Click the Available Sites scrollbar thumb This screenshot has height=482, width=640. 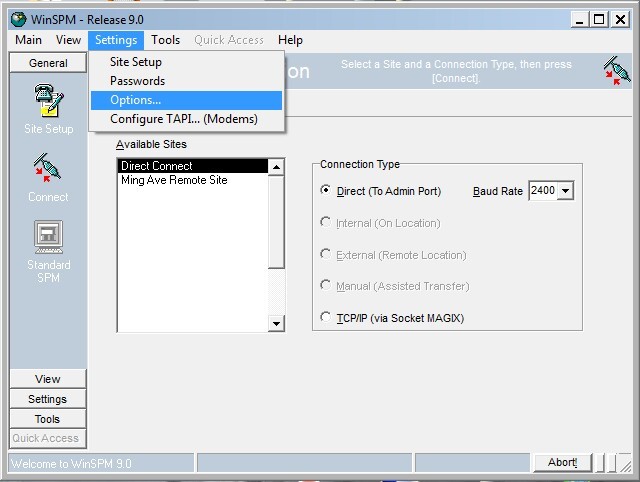pyautogui.click(x=276, y=222)
